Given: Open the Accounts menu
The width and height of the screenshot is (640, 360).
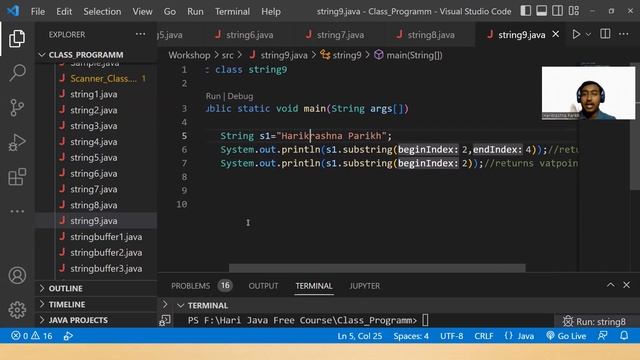Looking at the screenshot, I should (17, 276).
